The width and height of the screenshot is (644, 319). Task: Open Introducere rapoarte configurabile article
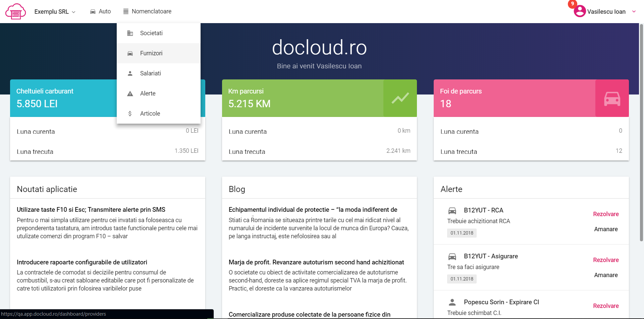[x=82, y=262]
